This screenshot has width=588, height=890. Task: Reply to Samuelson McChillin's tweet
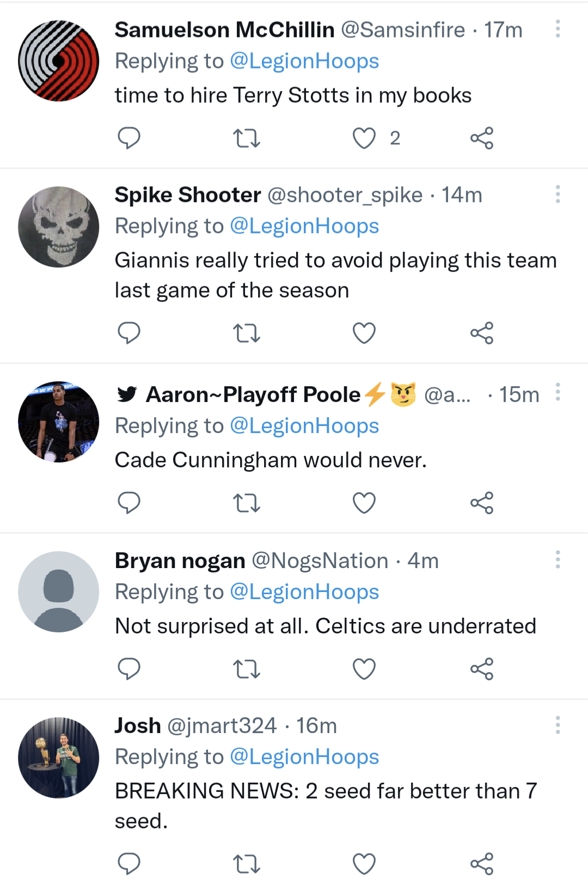point(129,138)
